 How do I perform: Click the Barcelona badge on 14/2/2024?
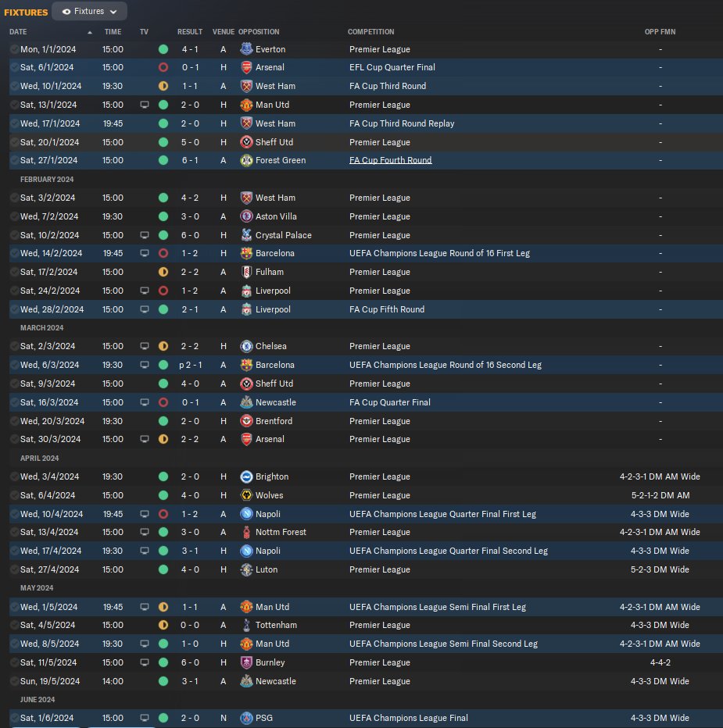coord(246,253)
